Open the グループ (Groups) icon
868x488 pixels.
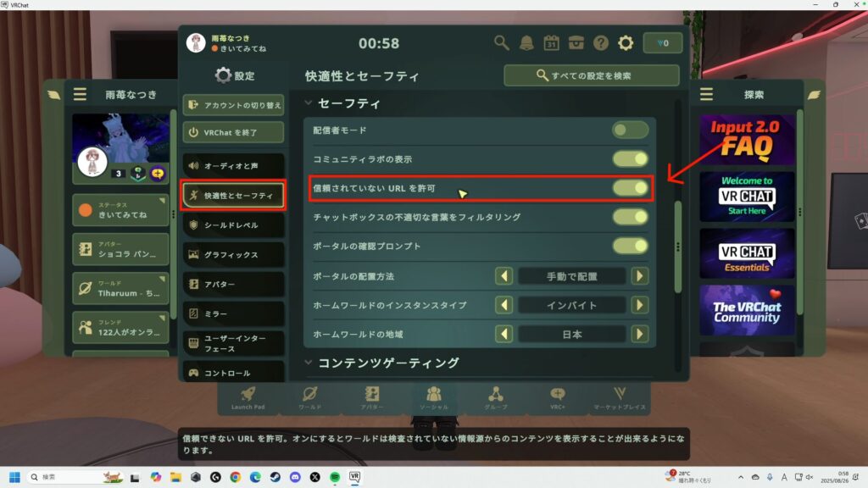pos(496,397)
